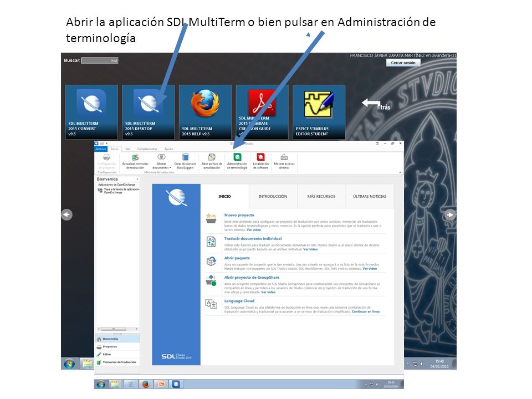
Task: Open the Editor view
Action: point(117,354)
